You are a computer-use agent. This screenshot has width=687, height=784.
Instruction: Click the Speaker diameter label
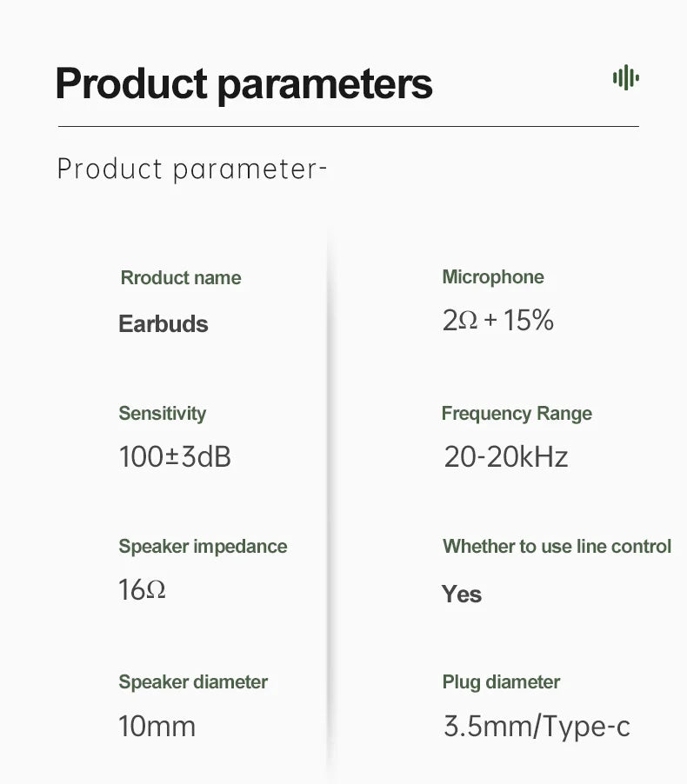tap(193, 682)
